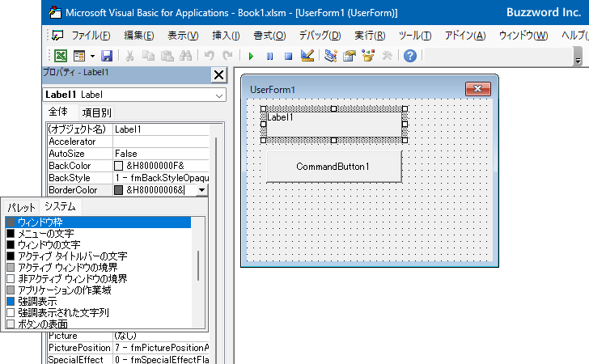
Task: Switch to the システム color tab
Action: click(60, 206)
